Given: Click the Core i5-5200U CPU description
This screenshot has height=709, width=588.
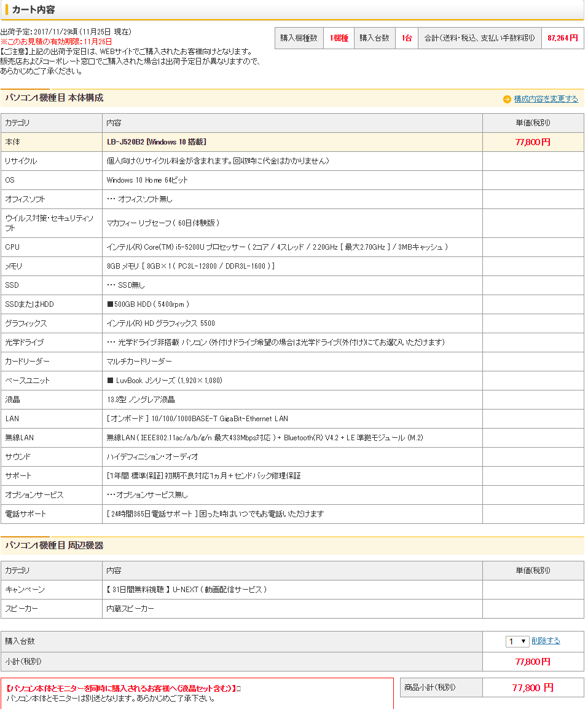Looking at the screenshot, I should (x=276, y=247).
